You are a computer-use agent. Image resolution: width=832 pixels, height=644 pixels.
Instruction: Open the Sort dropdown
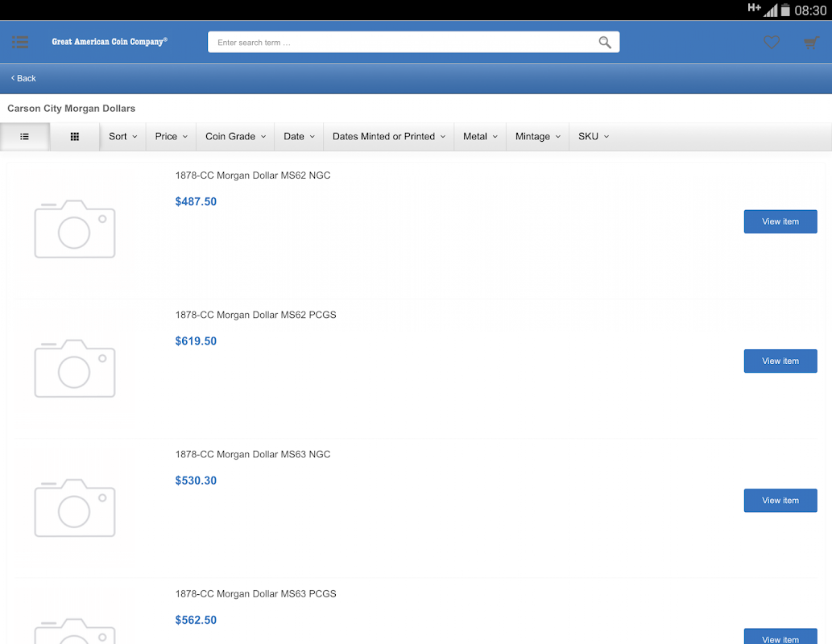pyautogui.click(x=123, y=136)
